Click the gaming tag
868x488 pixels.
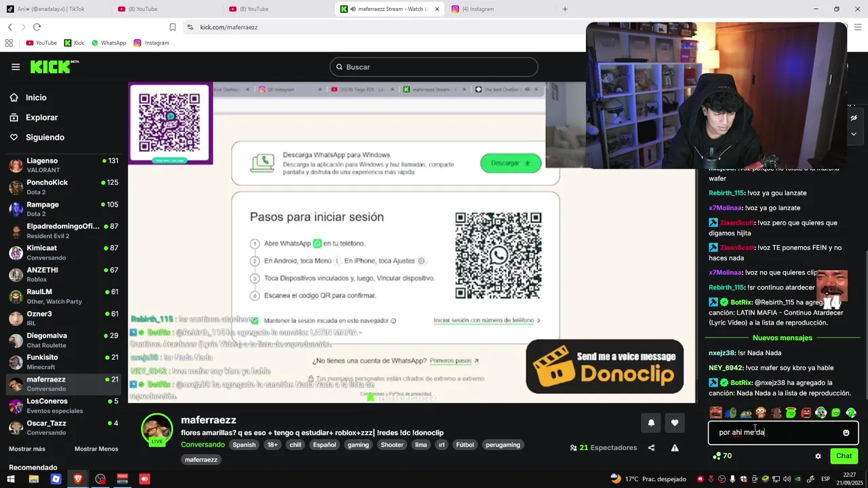(358, 445)
